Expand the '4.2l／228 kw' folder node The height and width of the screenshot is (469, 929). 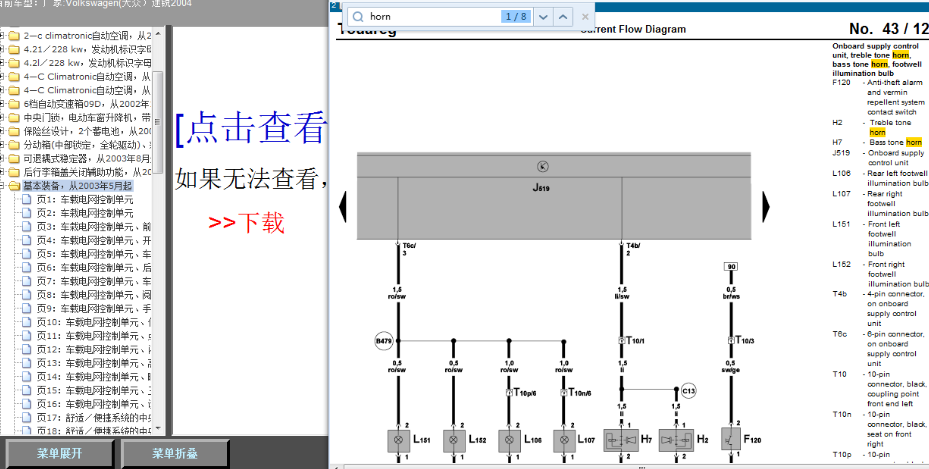[x=2, y=63]
